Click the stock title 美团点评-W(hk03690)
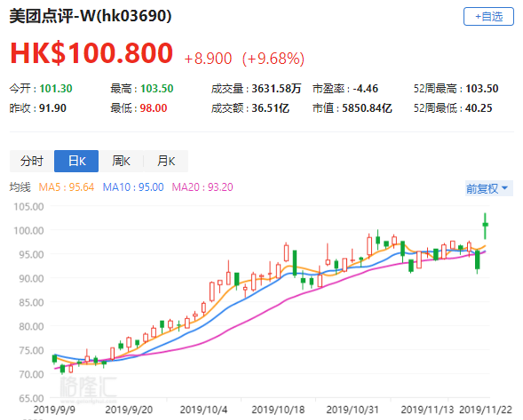Viewport: 523px width, 420px height. tap(91, 16)
